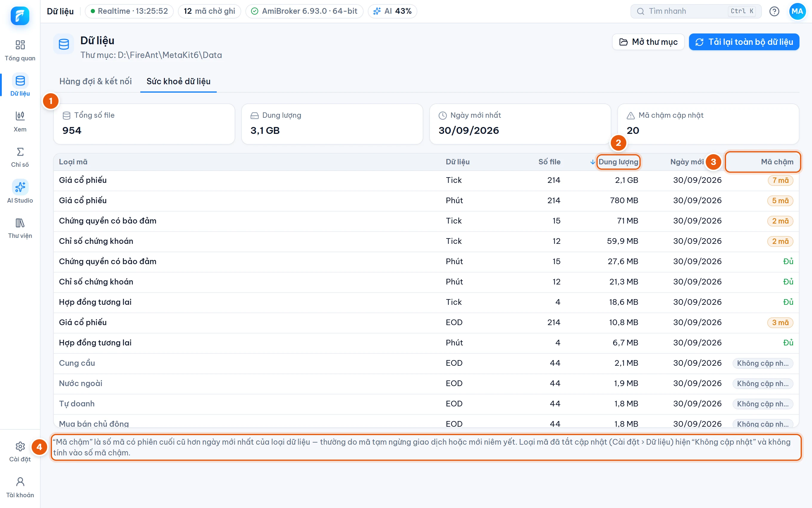Sort by Số file column header
The image size is (812, 508).
[x=549, y=162]
